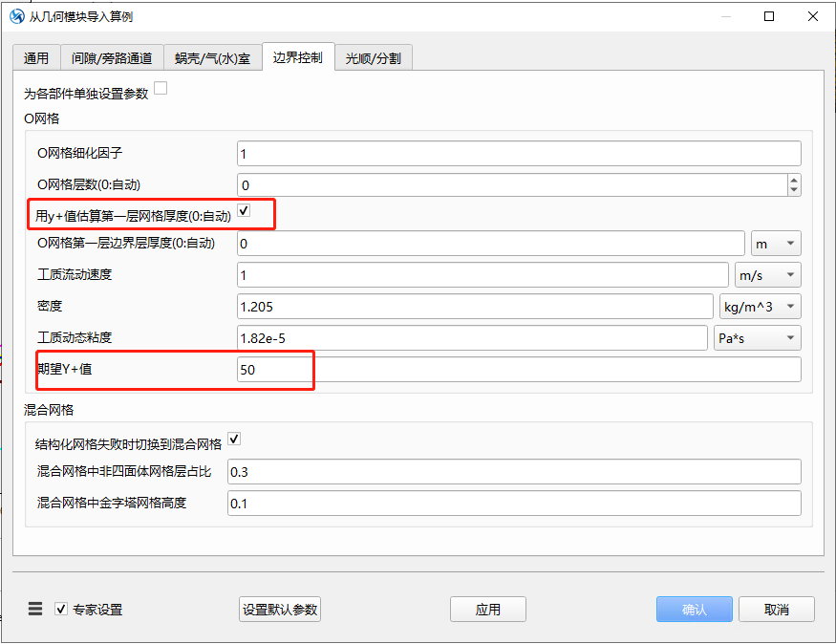Click the 设置默认参数 button
This screenshot has height=644, width=836.
pos(279,609)
